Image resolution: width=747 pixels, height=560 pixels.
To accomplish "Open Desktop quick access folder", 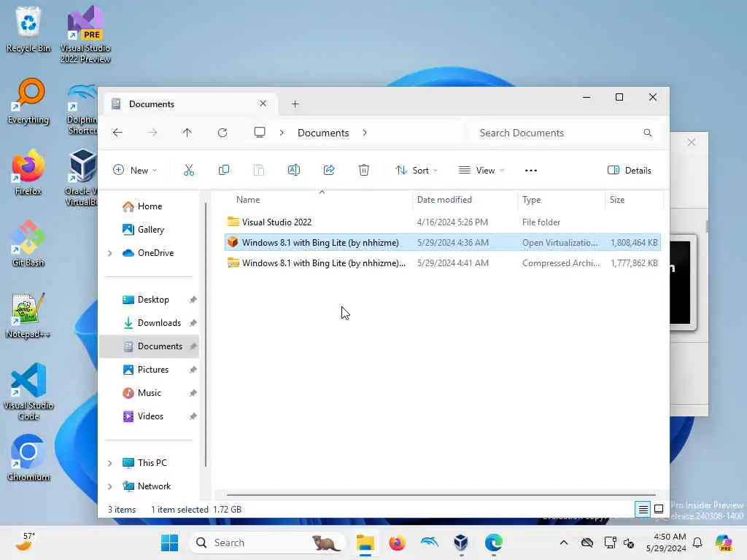I will click(x=153, y=300).
